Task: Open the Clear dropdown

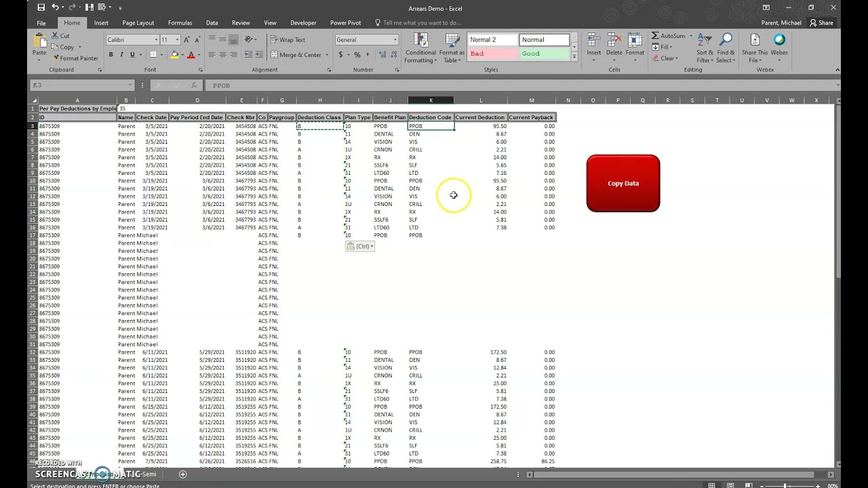Action: point(665,58)
